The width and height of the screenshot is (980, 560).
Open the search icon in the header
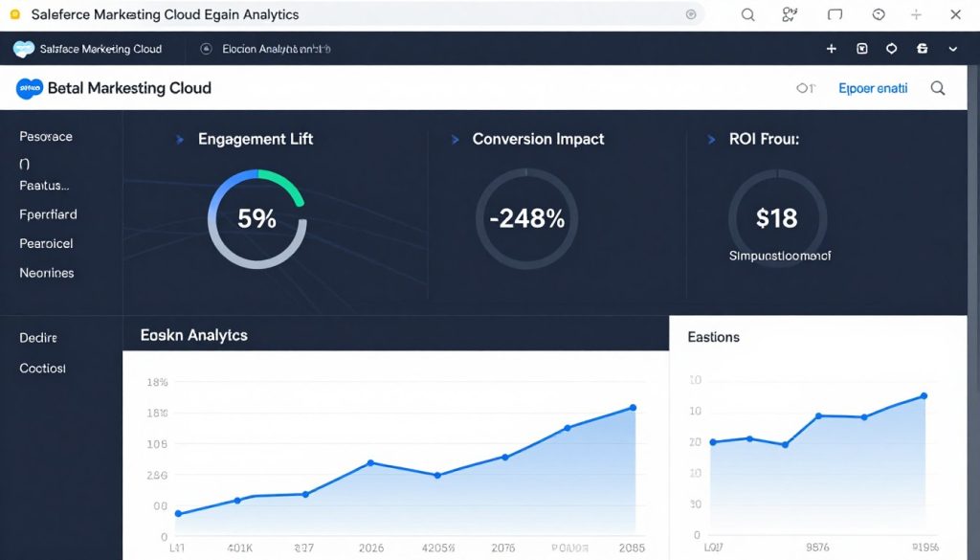pyautogui.click(x=937, y=87)
